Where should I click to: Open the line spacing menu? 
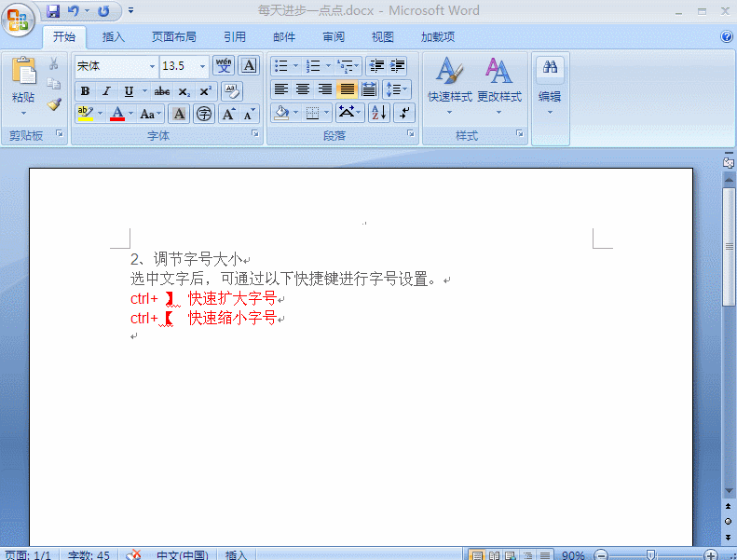397,89
